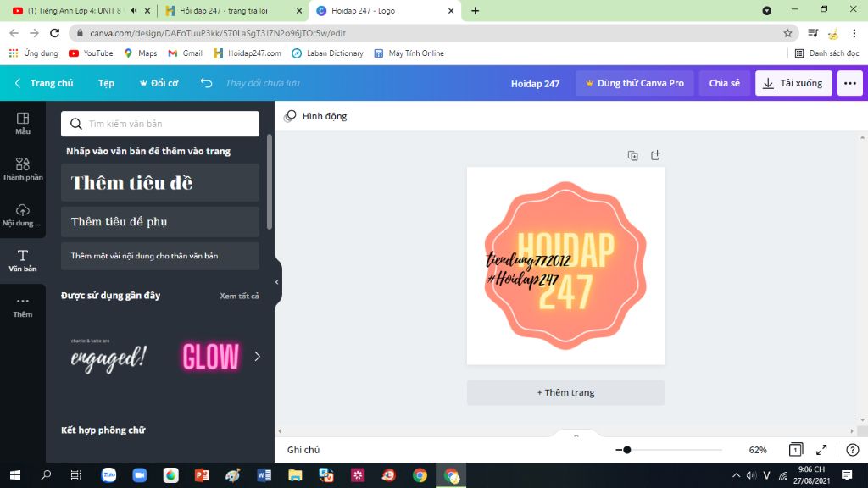Image resolution: width=868 pixels, height=488 pixels.
Task: Open the Laban Dictionary bookmark
Action: (328, 53)
